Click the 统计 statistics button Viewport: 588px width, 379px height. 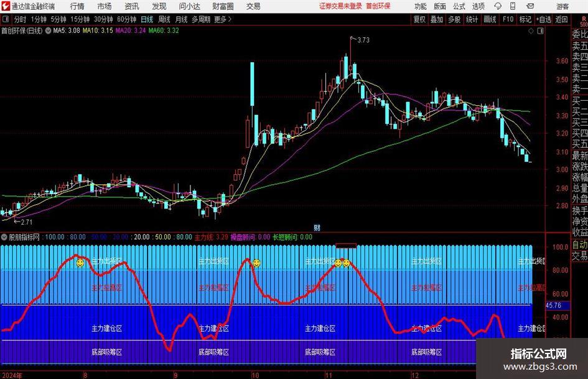[472, 19]
